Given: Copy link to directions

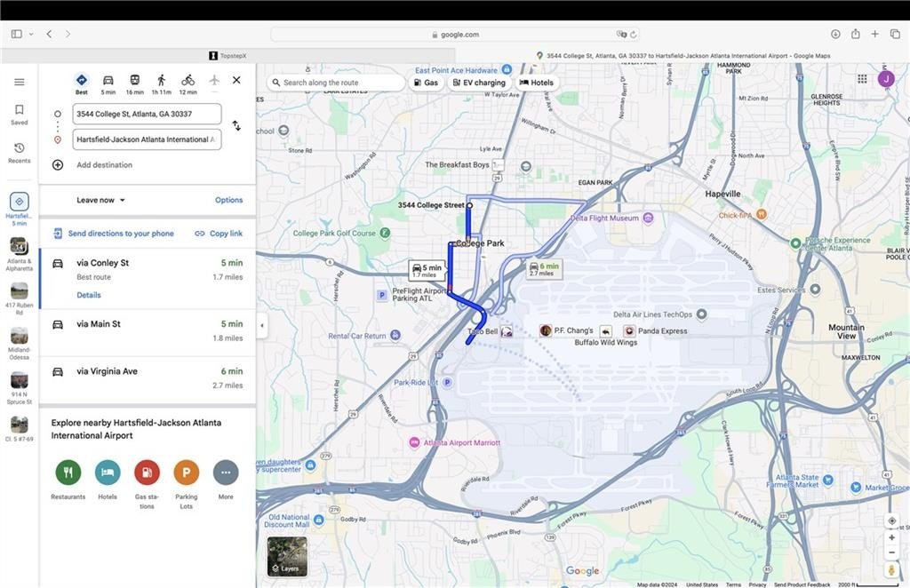Looking at the screenshot, I should click(x=219, y=233).
